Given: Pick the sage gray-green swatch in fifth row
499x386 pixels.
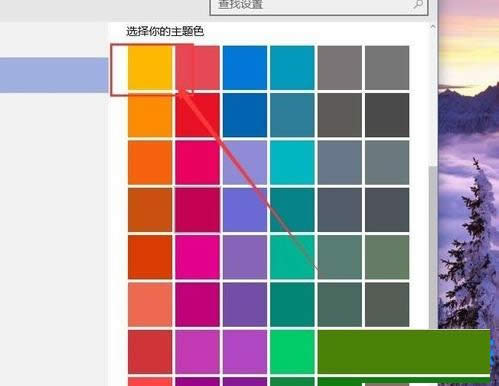Looking at the screenshot, I should [x=387, y=257].
